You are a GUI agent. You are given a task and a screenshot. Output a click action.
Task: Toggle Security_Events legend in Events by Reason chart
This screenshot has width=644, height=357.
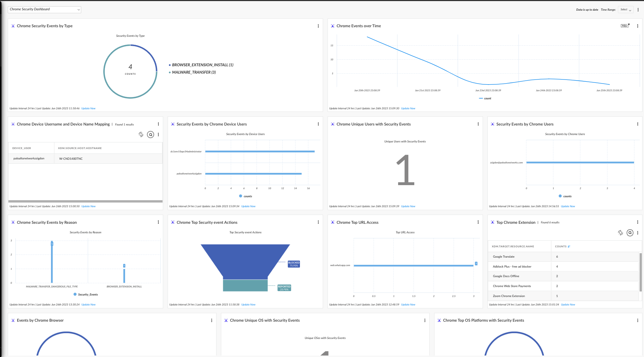(x=86, y=295)
